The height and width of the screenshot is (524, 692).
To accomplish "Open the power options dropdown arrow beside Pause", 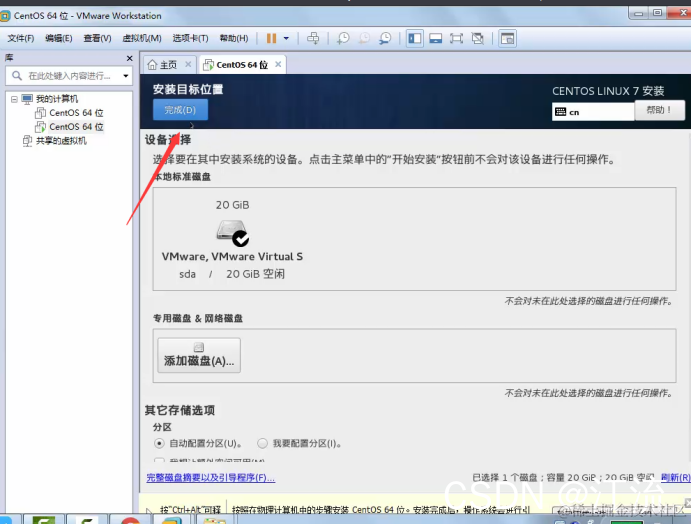I will 286,38.
